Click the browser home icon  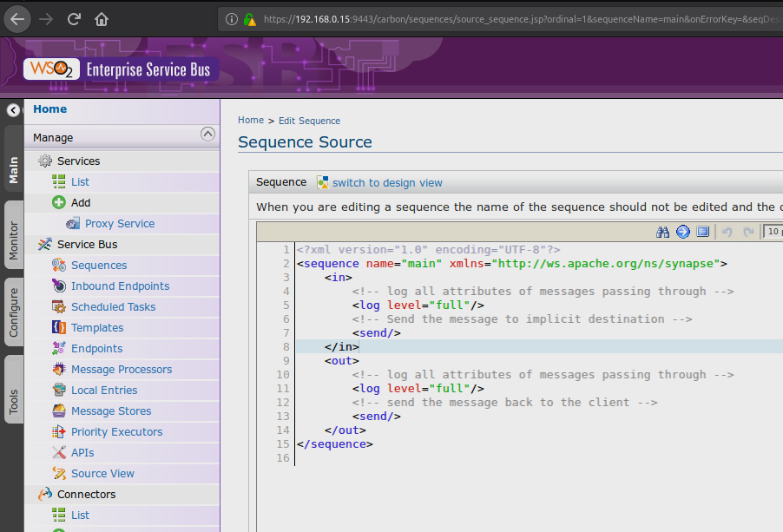click(102, 18)
